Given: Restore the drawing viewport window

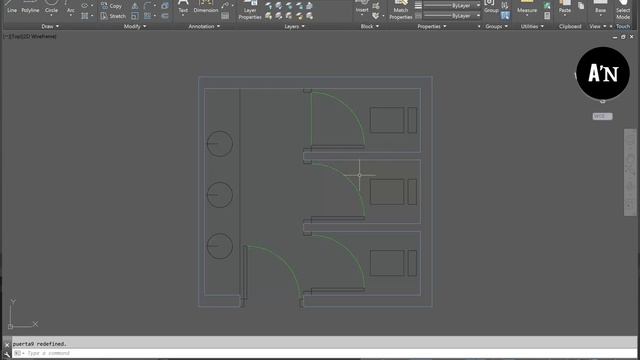Looking at the screenshot, I should tap(623, 37).
